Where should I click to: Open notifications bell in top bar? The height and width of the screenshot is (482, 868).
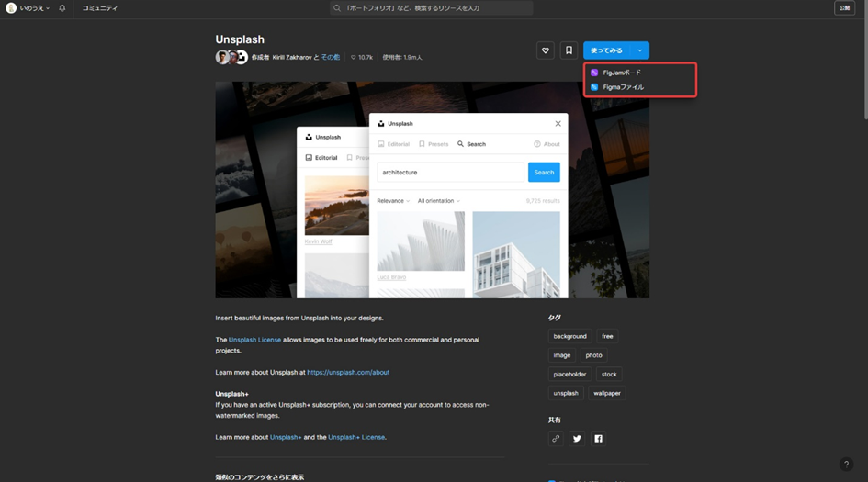pos(62,8)
